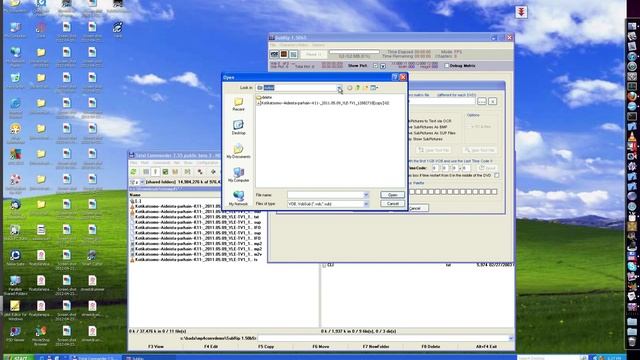Jump to My Documents in places bar

pos(238,151)
